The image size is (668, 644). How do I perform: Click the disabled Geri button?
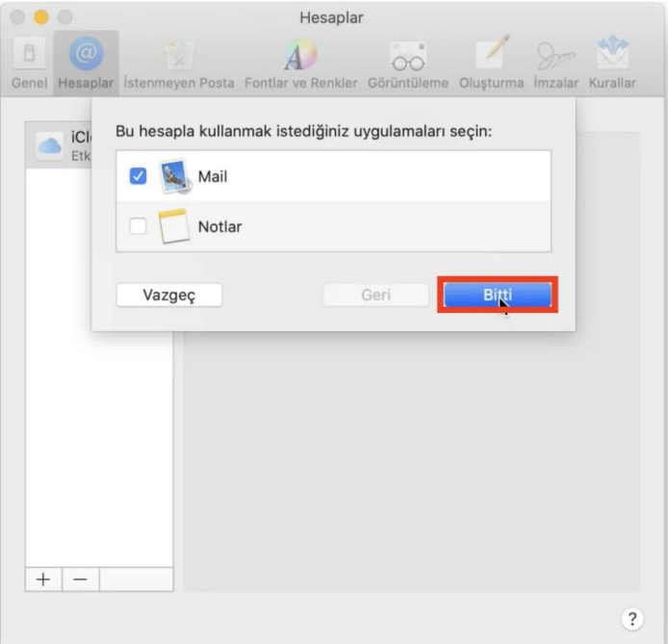pos(375,296)
